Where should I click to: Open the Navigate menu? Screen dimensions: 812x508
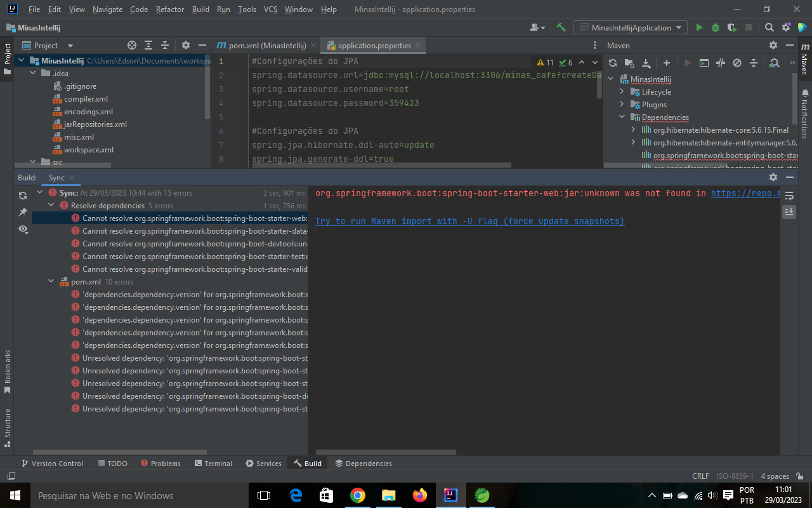pos(107,10)
